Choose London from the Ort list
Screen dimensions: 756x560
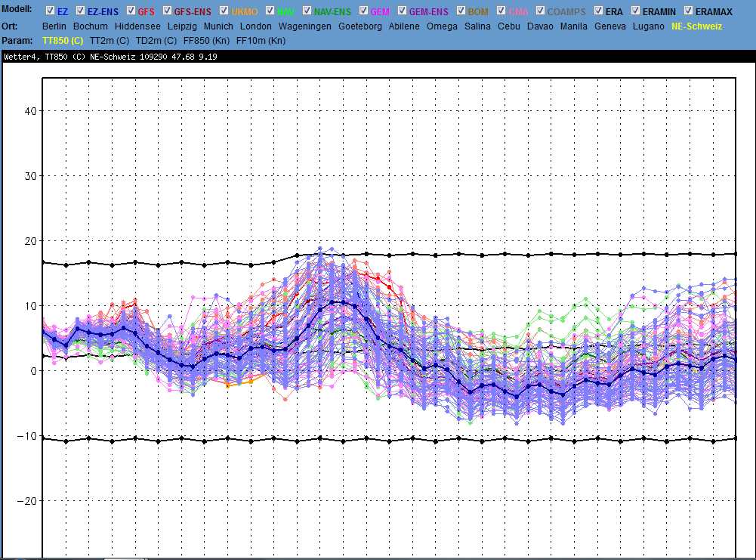coord(255,26)
